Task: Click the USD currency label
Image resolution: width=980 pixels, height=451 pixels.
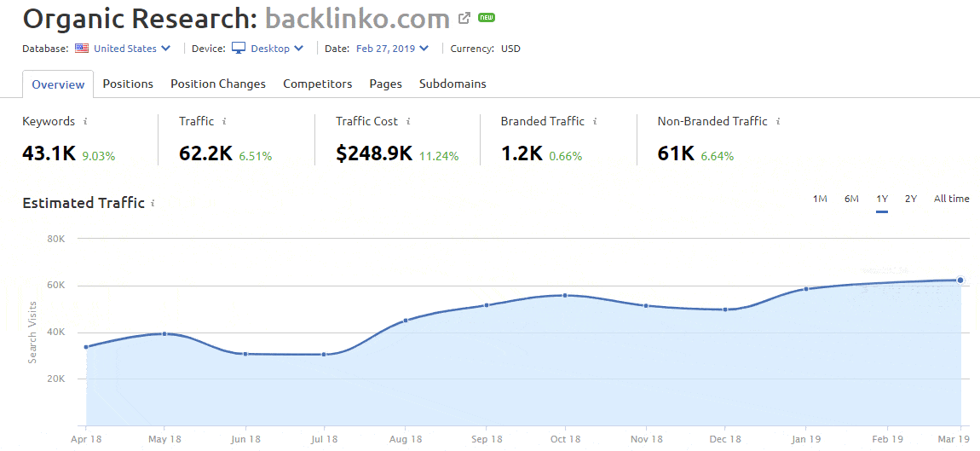Action: coord(510,48)
